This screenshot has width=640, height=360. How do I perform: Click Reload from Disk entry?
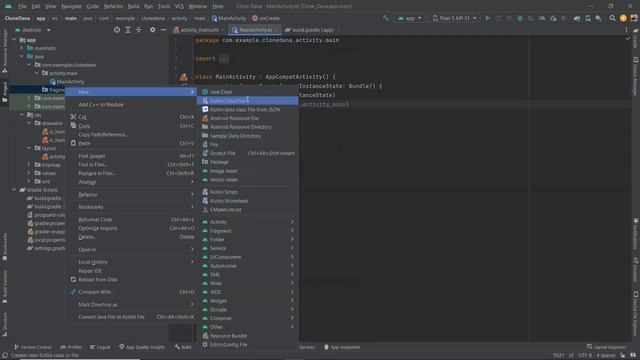pos(131,280)
